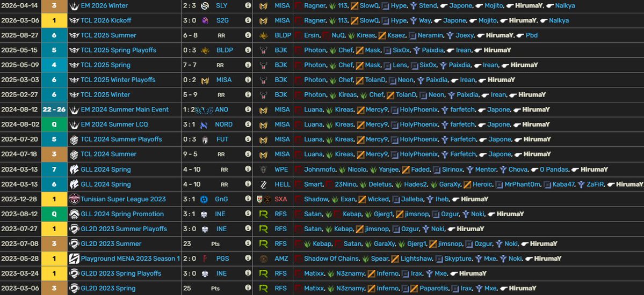Click the AMZ team logo

[263, 259]
